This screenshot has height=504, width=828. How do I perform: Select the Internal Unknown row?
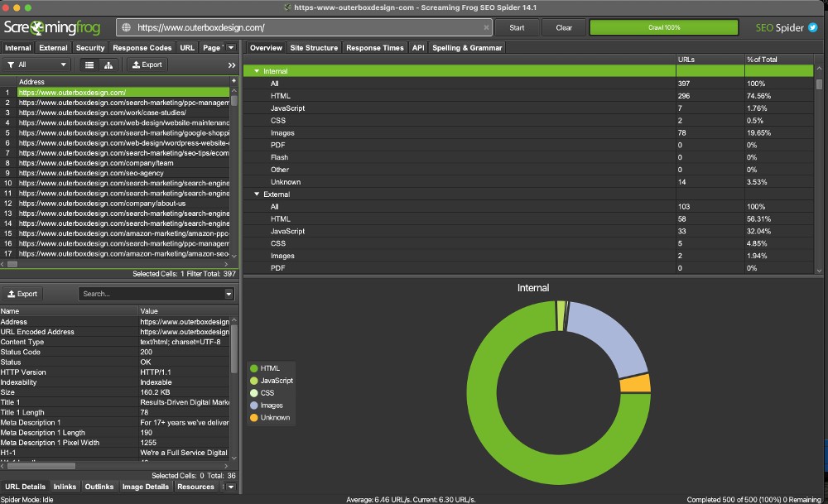(528, 182)
